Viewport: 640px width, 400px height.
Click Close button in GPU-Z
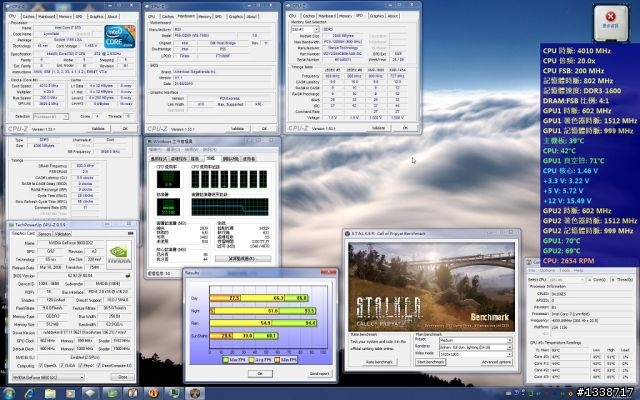pos(122,377)
